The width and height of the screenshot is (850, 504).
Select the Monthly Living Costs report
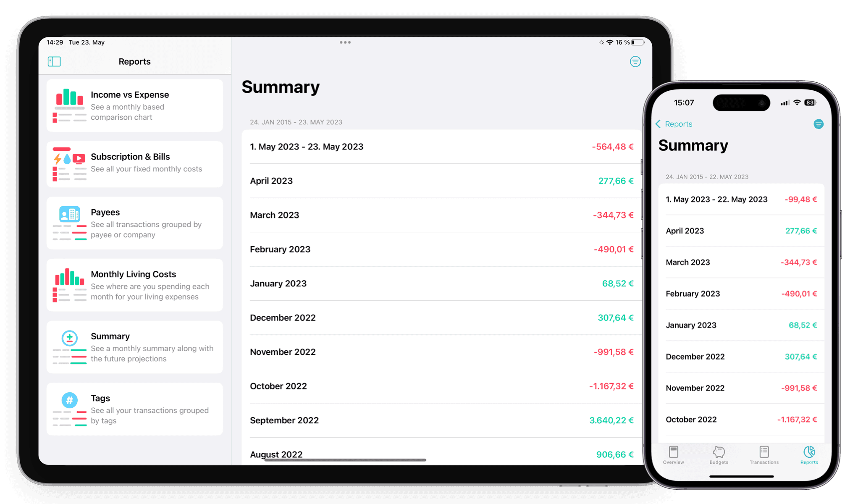(x=134, y=290)
